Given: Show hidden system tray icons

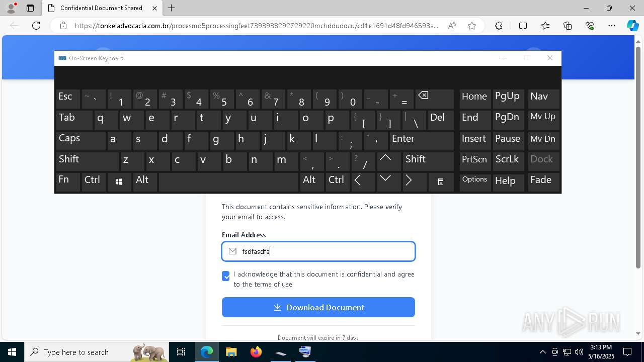Looking at the screenshot, I should [542, 352].
